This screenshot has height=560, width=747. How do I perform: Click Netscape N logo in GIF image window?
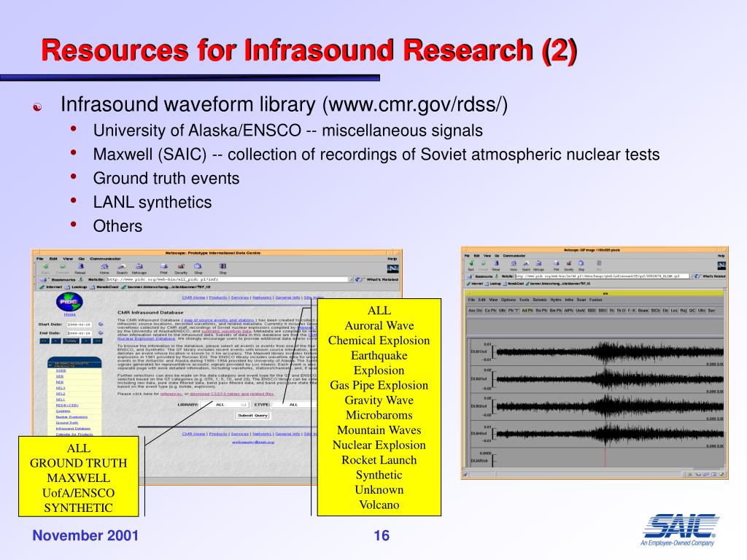721,265
